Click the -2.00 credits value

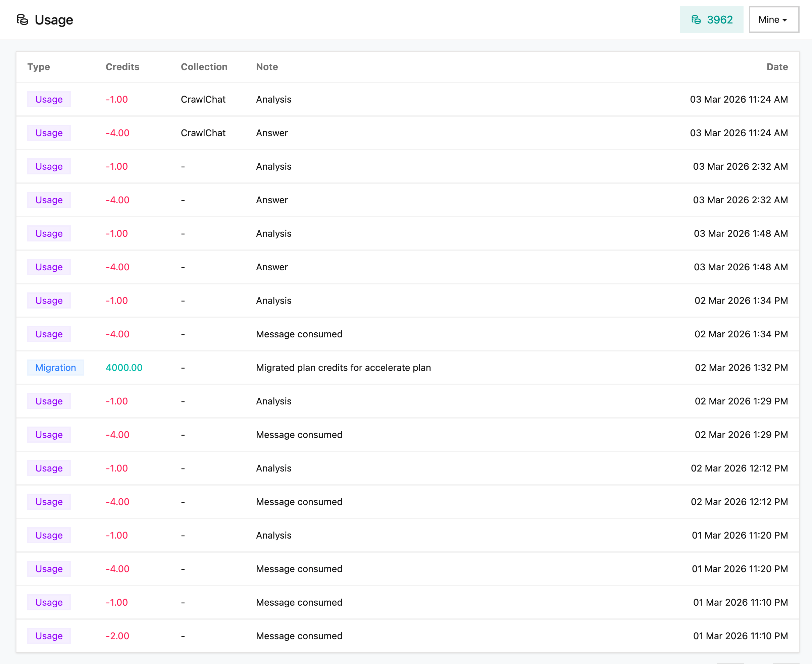(x=117, y=636)
